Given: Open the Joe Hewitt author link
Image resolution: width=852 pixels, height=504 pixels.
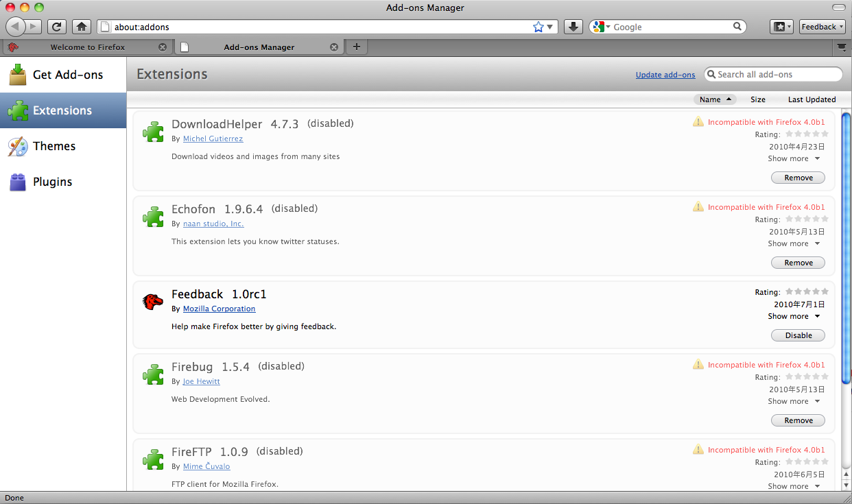Looking at the screenshot, I should (201, 381).
